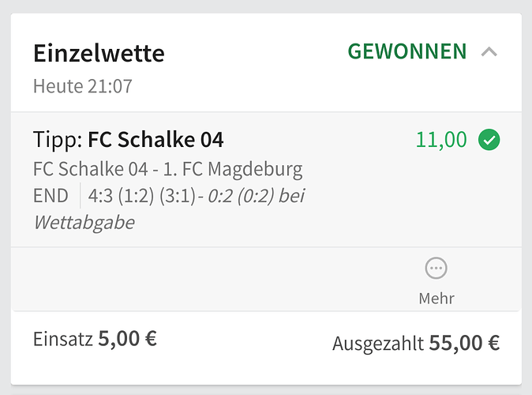Click the END match status label

pos(51,196)
